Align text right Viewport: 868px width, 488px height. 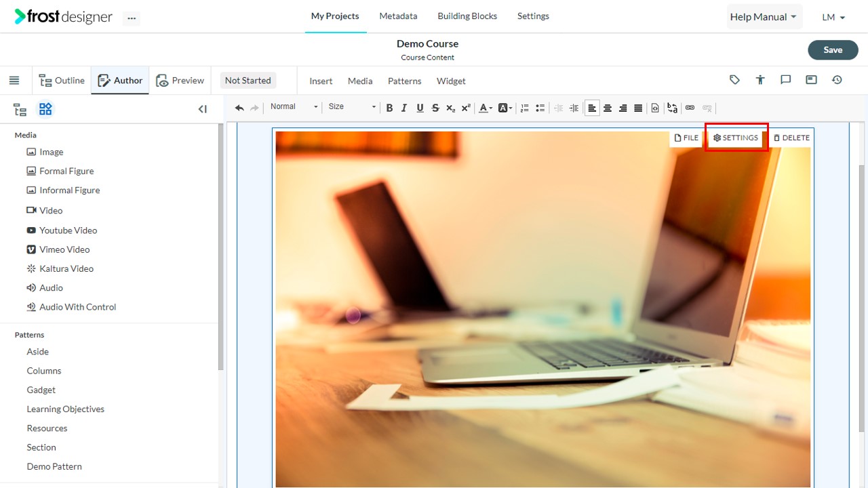click(623, 108)
